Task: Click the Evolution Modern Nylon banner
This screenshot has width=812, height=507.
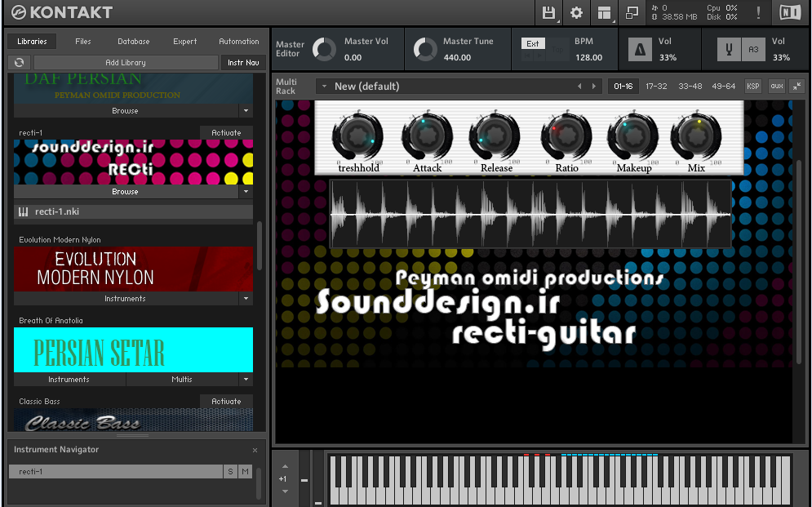Action: pyautogui.click(x=134, y=269)
